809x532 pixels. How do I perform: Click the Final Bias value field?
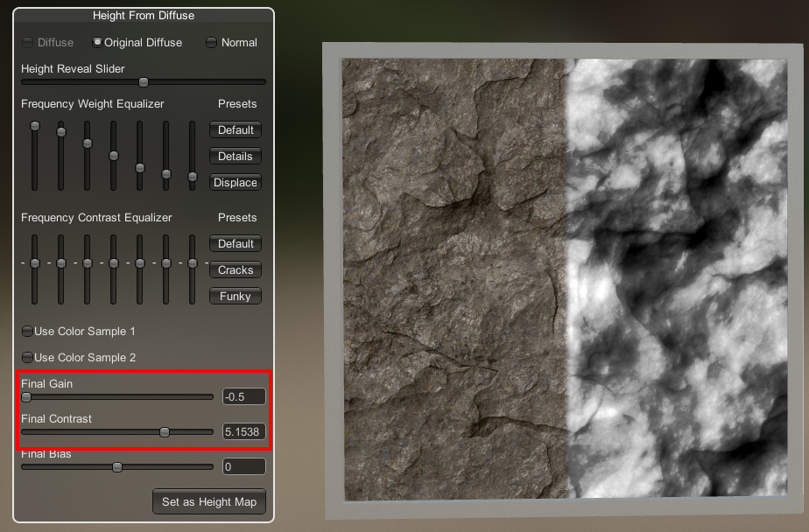pyautogui.click(x=243, y=467)
